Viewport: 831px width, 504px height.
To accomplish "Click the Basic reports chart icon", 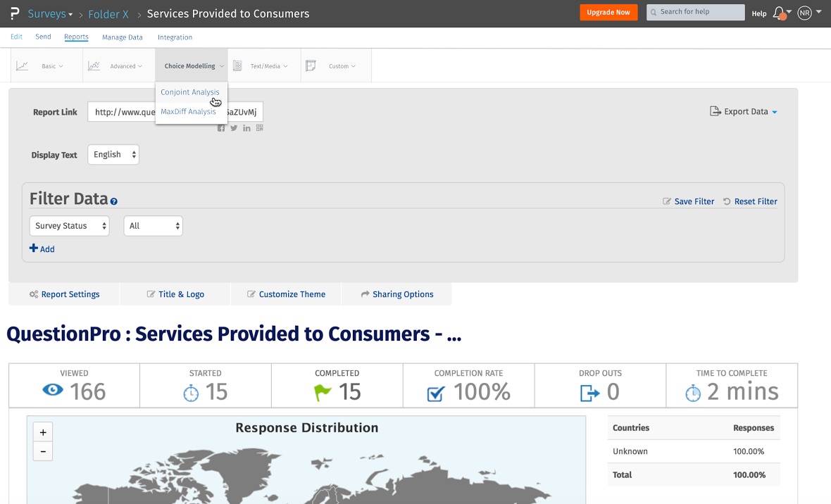I will click(22, 65).
